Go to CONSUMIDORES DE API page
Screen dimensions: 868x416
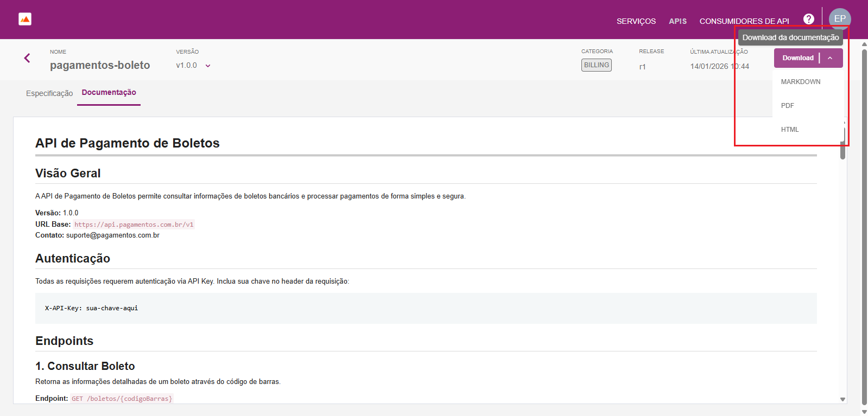(744, 21)
